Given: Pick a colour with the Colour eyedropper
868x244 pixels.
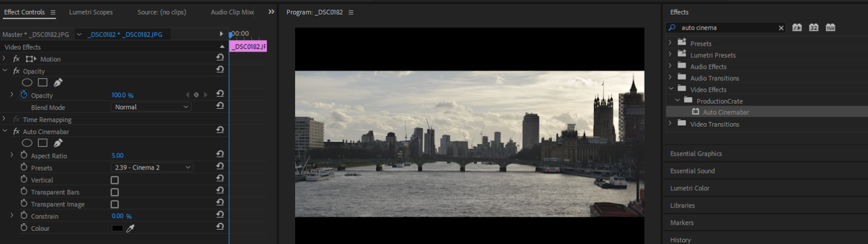Looking at the screenshot, I should coord(130,228).
